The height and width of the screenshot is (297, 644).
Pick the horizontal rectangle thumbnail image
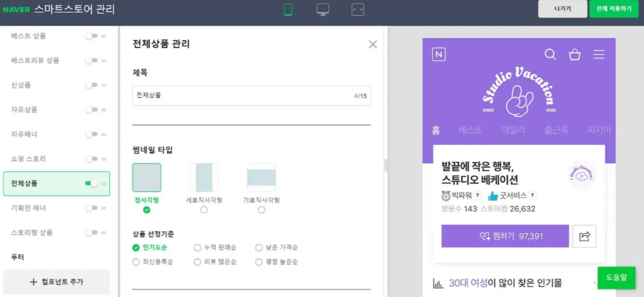pos(261,177)
